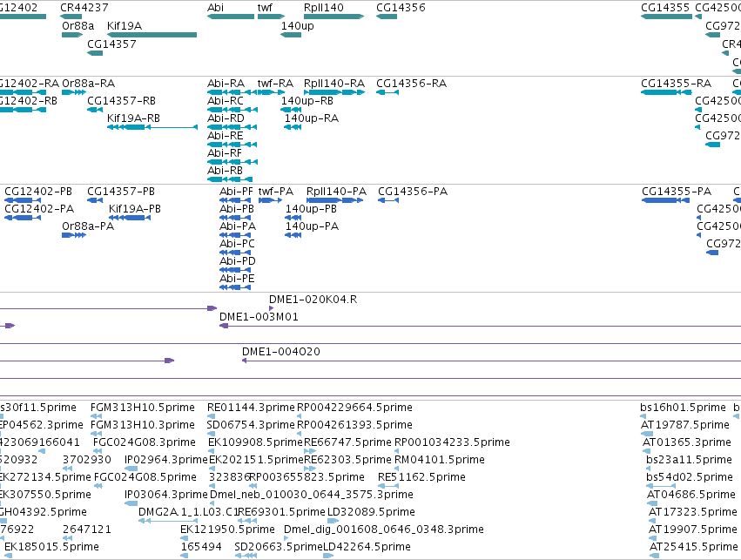
Task: Click the RP001034233.5prime EST label
Action: point(452,442)
